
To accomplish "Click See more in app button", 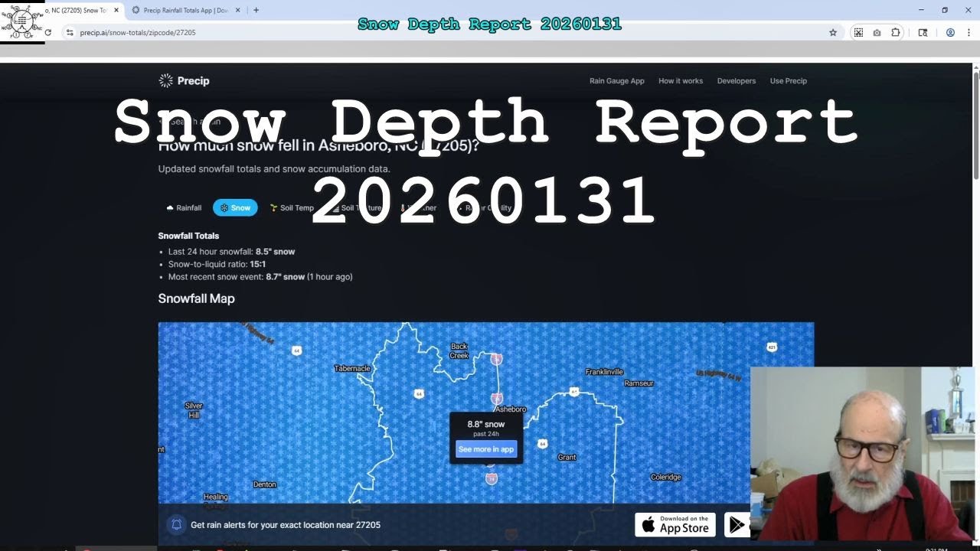I will pos(486,449).
